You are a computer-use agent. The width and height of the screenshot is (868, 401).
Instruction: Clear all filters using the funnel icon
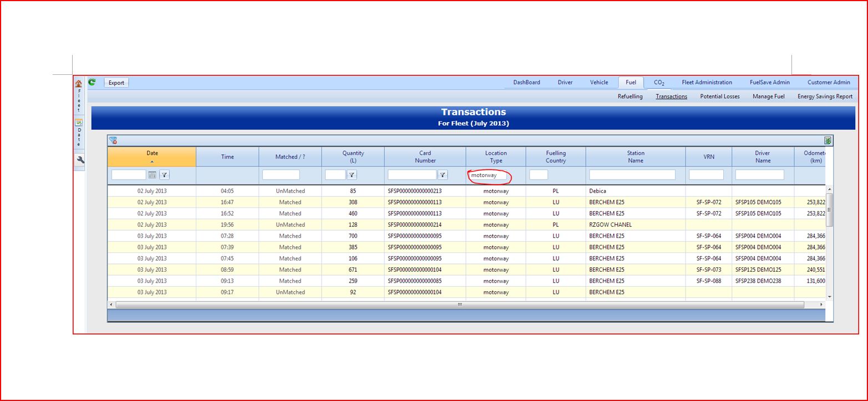[x=113, y=140]
